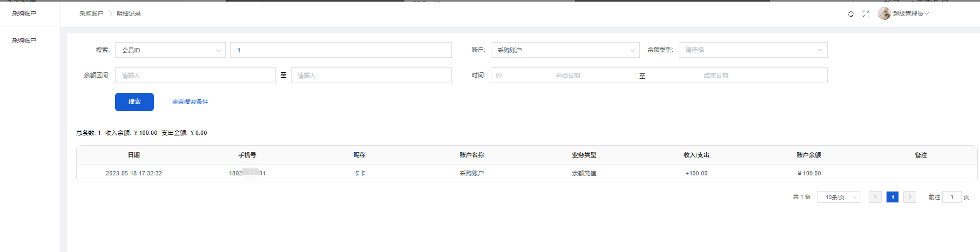This screenshot has width=980, height=252.
Task: Click 采购账户 in the breadcrumb
Action: click(91, 13)
